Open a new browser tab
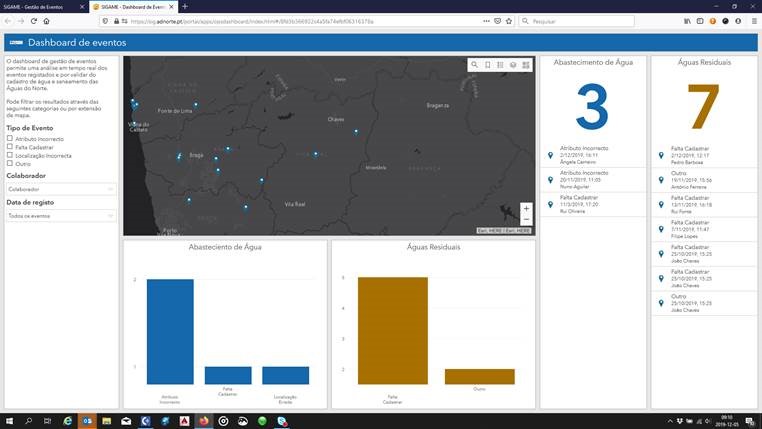The width and height of the screenshot is (762, 429). [185, 6]
